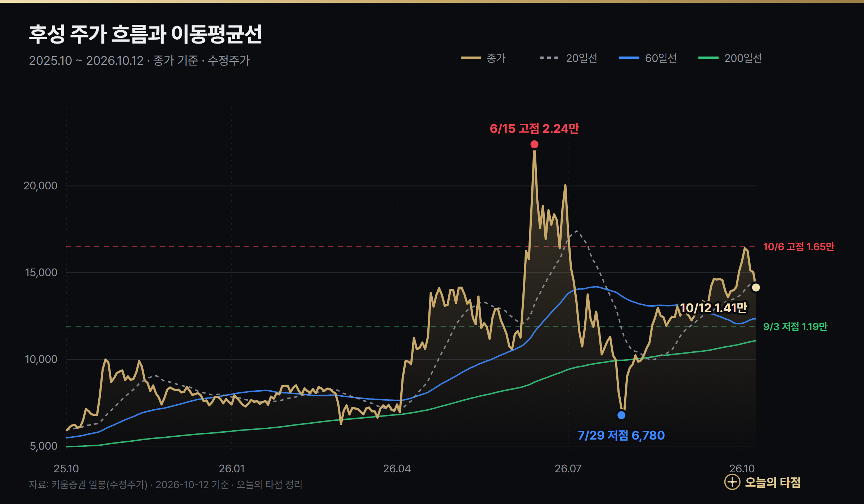Click the blue 60일선 legend line swatch

point(629,58)
